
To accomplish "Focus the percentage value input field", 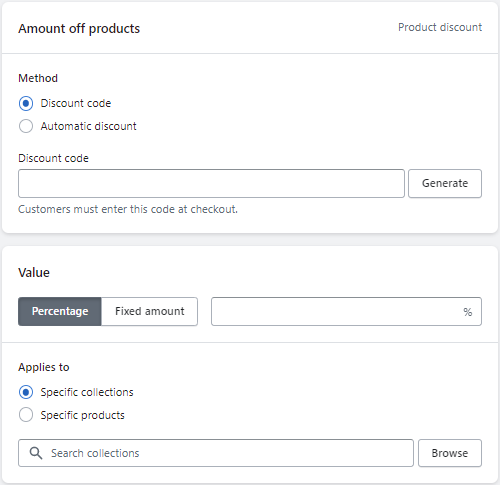I will 346,311.
